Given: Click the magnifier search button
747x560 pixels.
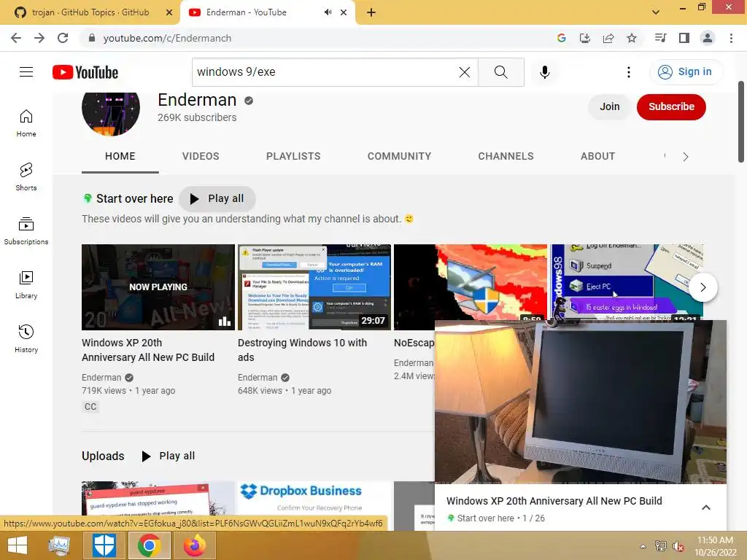Looking at the screenshot, I should click(x=500, y=72).
